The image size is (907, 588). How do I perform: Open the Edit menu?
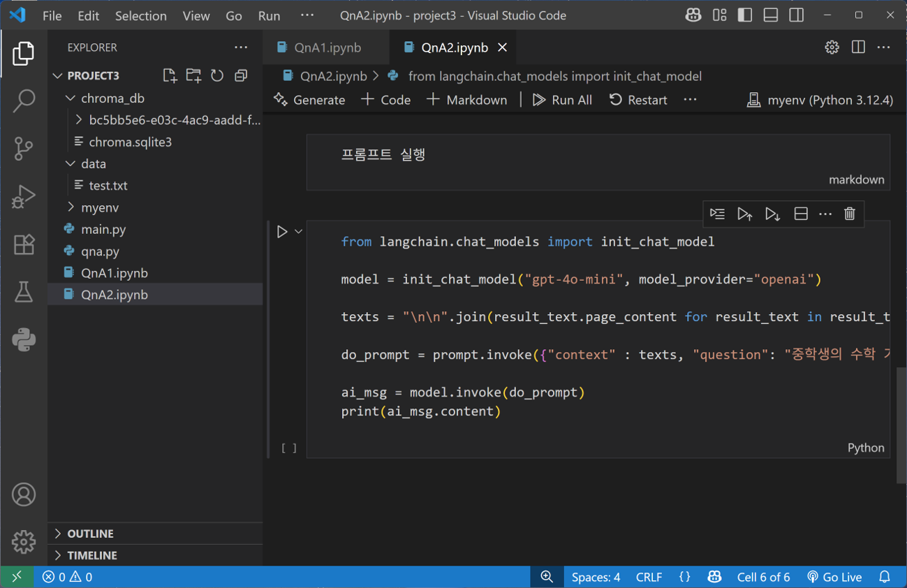pos(89,15)
